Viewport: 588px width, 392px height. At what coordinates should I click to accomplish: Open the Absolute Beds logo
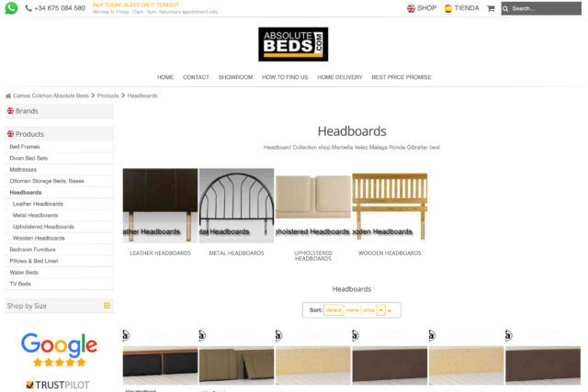tap(293, 44)
